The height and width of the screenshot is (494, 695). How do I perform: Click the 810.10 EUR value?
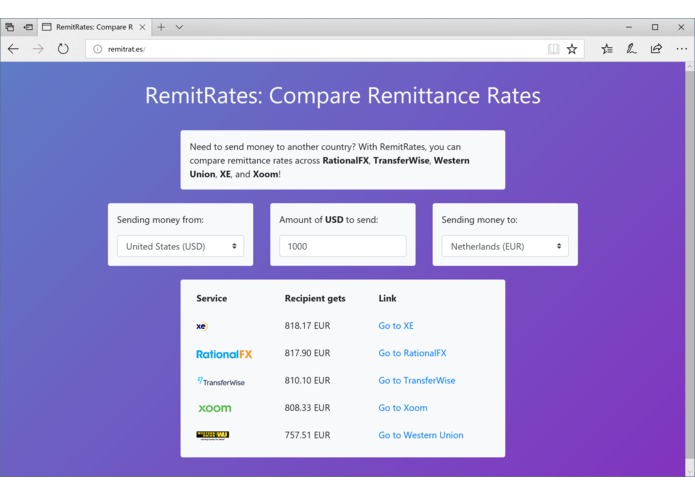click(x=307, y=381)
